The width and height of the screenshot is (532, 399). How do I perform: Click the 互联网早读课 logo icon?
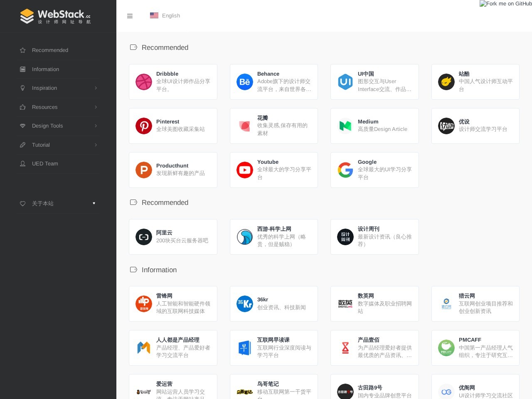coord(245,348)
